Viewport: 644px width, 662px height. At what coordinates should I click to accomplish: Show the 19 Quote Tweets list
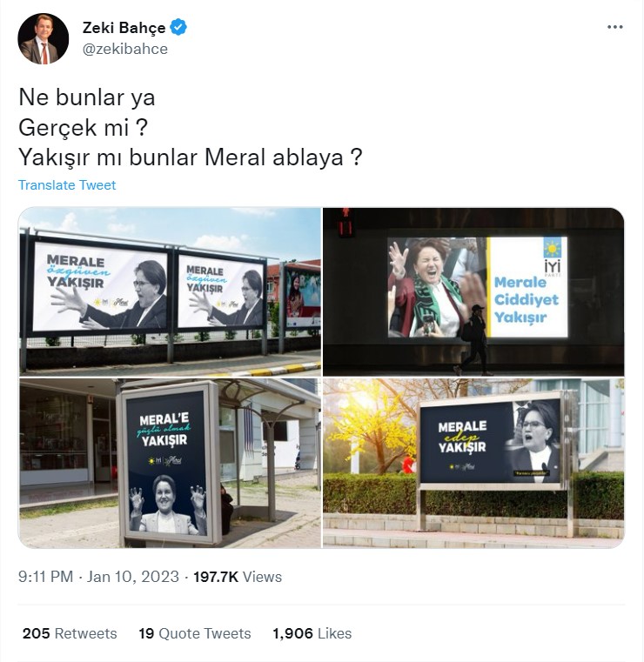pos(195,633)
